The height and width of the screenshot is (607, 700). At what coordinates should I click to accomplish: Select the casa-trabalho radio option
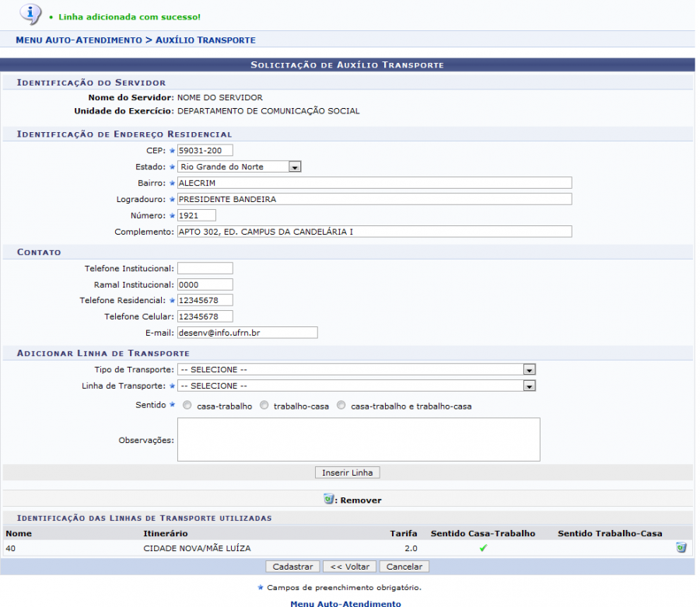pos(187,406)
